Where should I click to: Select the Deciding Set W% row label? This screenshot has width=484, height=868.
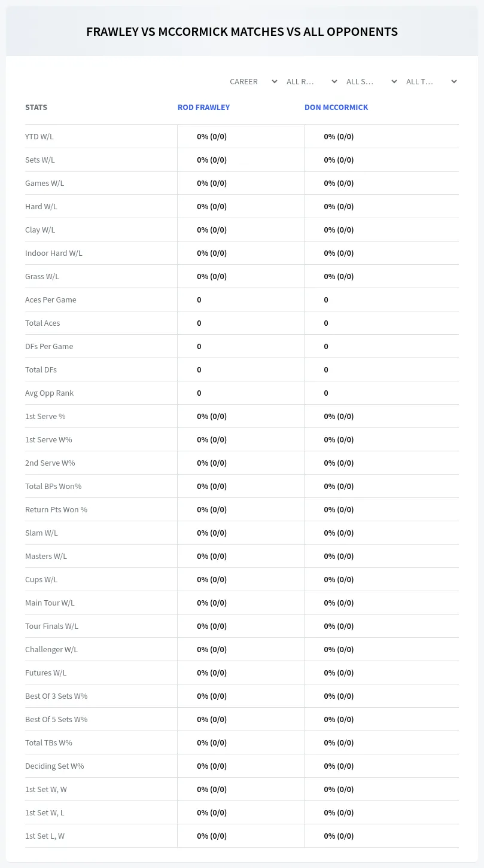54,766
